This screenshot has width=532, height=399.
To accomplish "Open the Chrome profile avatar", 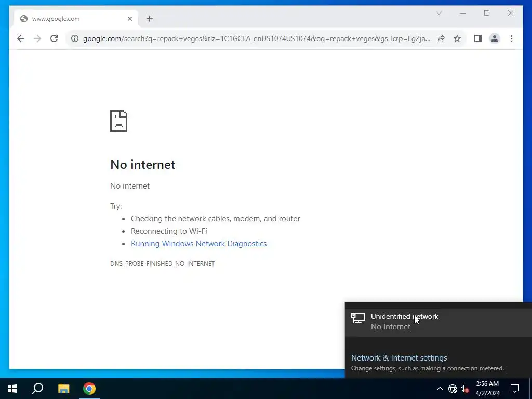I will 495,38.
